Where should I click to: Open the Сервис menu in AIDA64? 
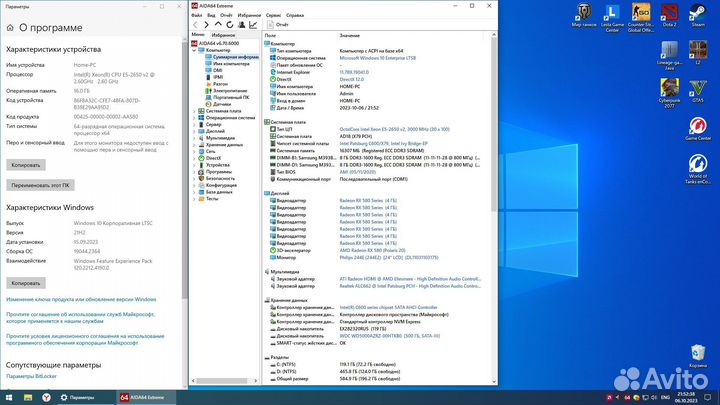click(x=273, y=15)
